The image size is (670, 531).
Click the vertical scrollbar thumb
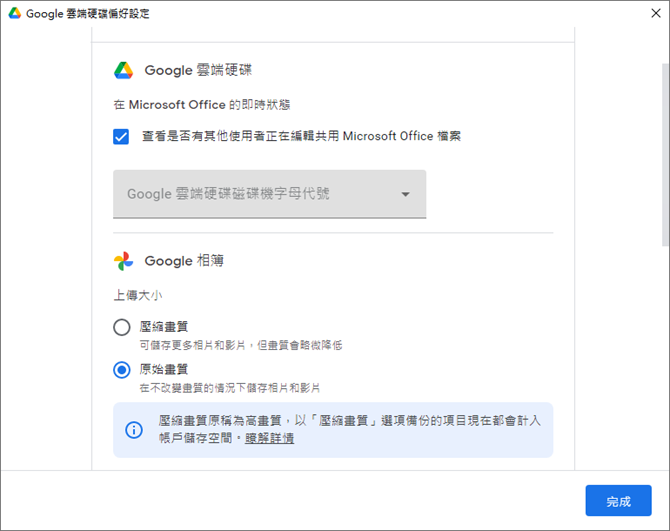[x=665, y=155]
